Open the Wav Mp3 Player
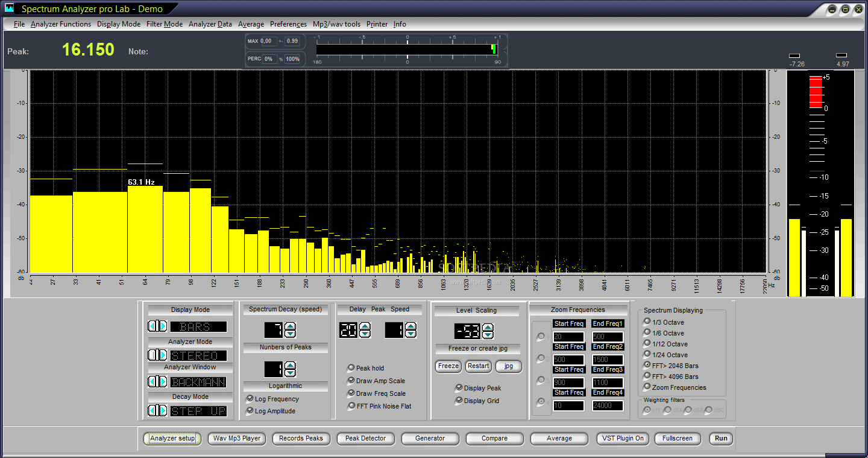 pos(237,439)
